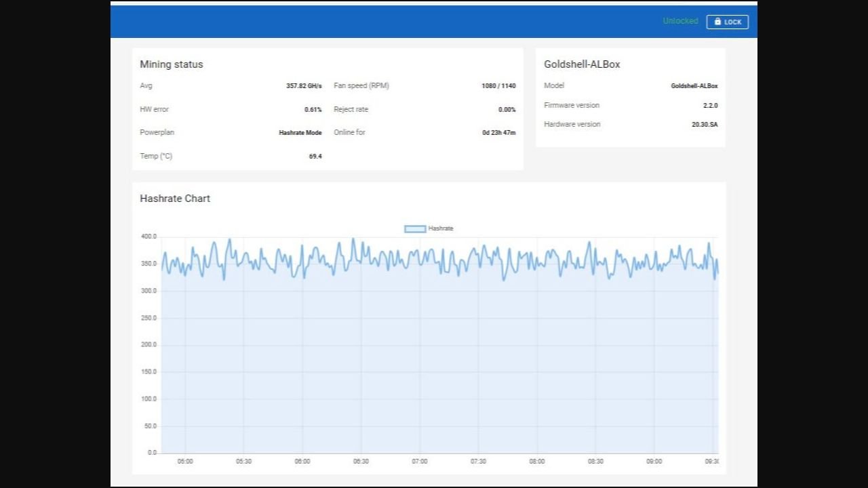Click the Reject rate value 0.00%
Screen dimensions: 868x488
507,110
